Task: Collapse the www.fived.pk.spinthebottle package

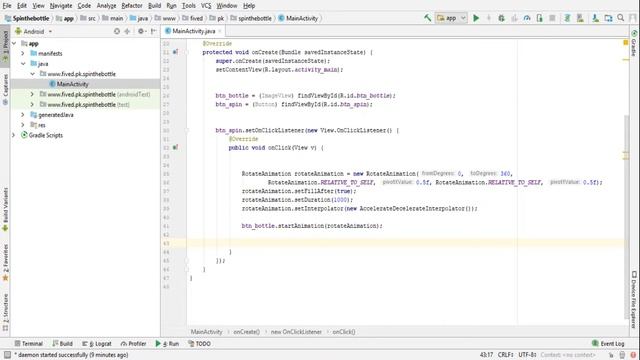Action: point(33,74)
